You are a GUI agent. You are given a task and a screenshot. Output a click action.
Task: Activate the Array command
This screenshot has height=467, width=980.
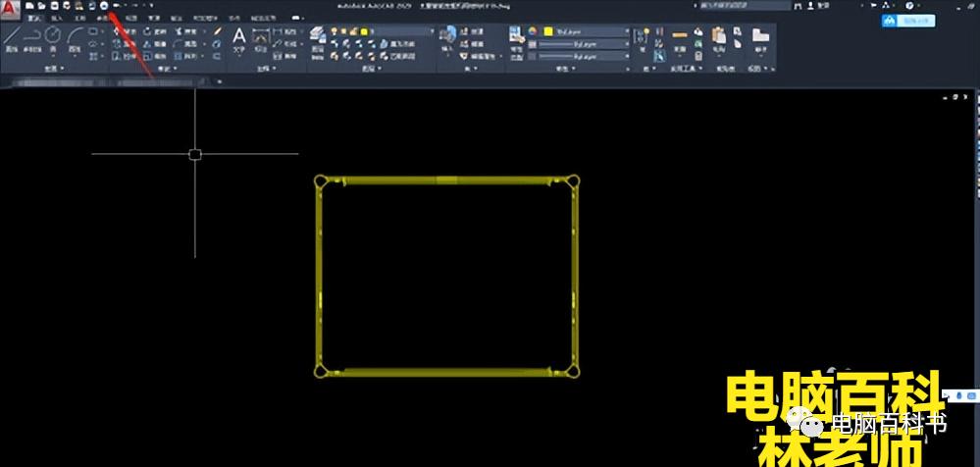point(185,56)
